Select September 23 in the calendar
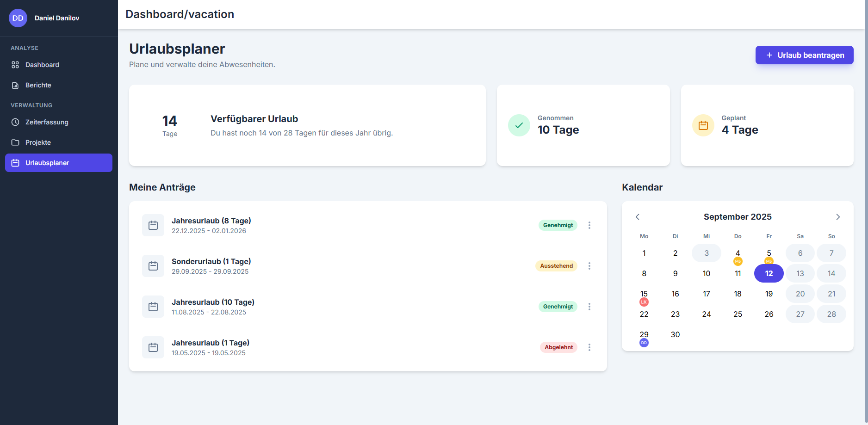 (x=675, y=314)
